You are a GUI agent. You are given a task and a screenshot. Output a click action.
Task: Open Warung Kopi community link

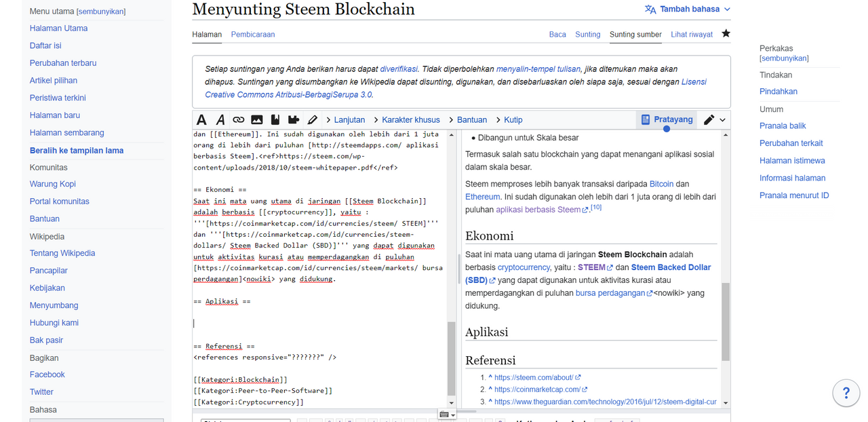(53, 184)
